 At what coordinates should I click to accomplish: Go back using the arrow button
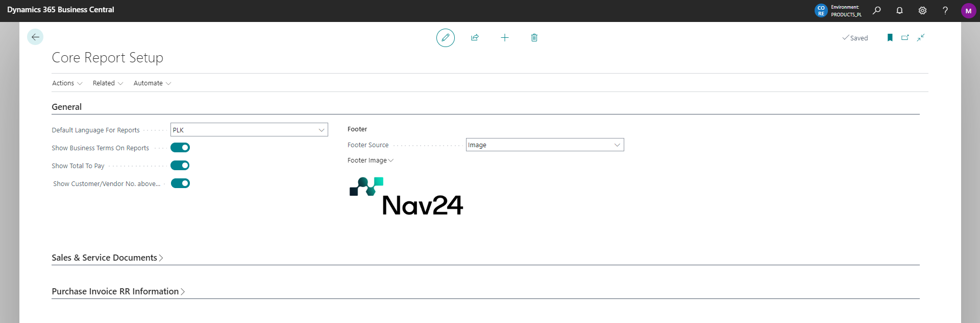[x=35, y=37]
